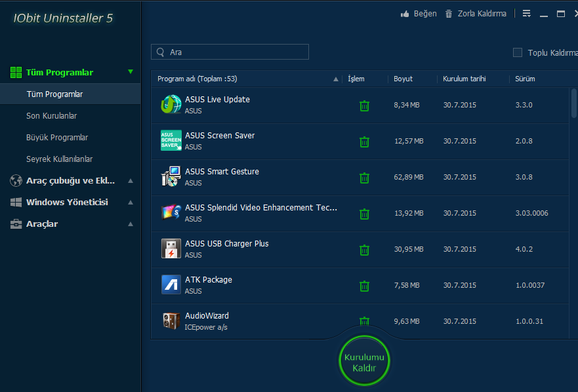The width and height of the screenshot is (578, 392).
Task: Click the Kurulumu Kaldır round button
Action: (364, 361)
